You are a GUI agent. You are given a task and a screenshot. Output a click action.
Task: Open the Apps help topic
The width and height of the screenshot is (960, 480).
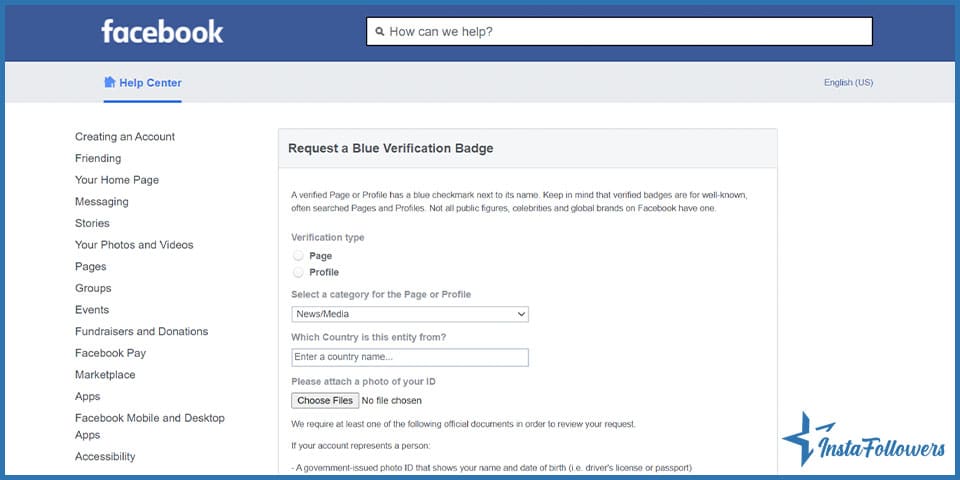click(x=88, y=397)
